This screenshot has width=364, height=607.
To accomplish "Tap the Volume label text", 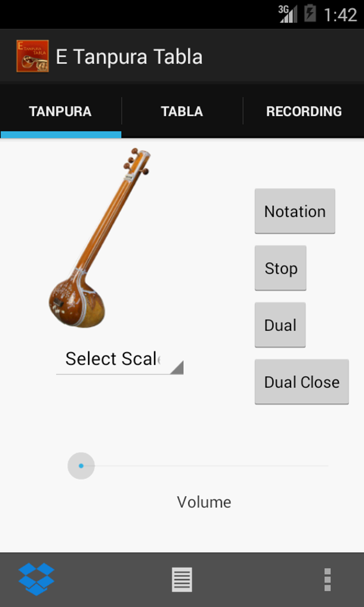I will (x=204, y=502).
